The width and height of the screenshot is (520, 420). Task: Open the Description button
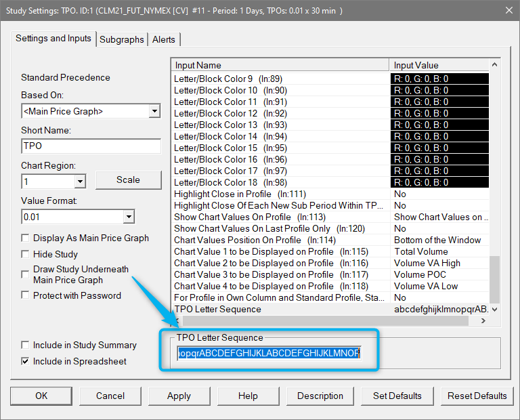[x=320, y=396]
